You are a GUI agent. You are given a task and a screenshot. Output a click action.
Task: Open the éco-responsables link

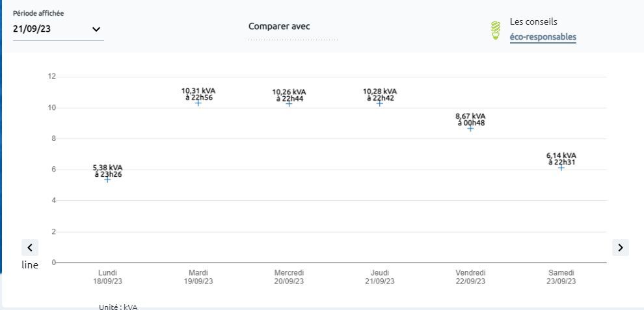pyautogui.click(x=543, y=37)
